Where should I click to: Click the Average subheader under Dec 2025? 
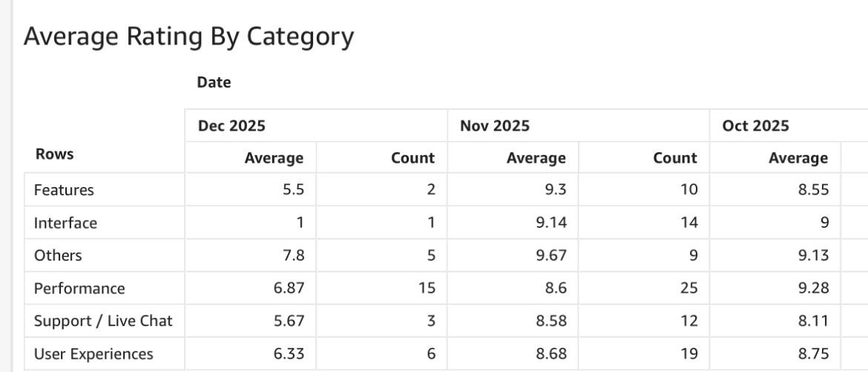tap(274, 157)
